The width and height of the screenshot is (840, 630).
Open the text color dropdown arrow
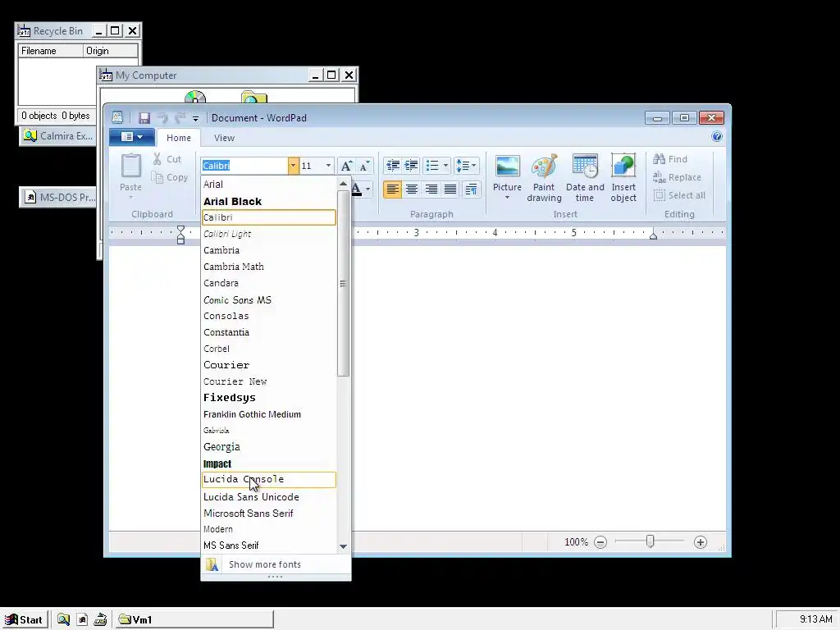[x=367, y=189]
